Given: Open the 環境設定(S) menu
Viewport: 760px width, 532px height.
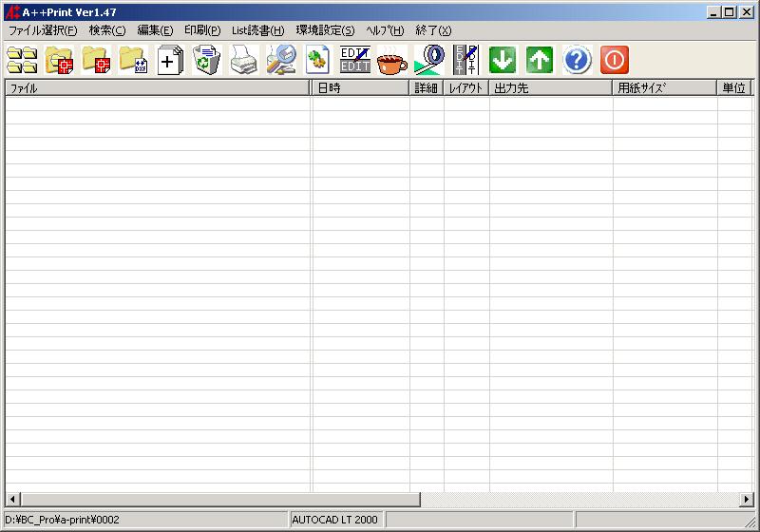Looking at the screenshot, I should tap(325, 30).
